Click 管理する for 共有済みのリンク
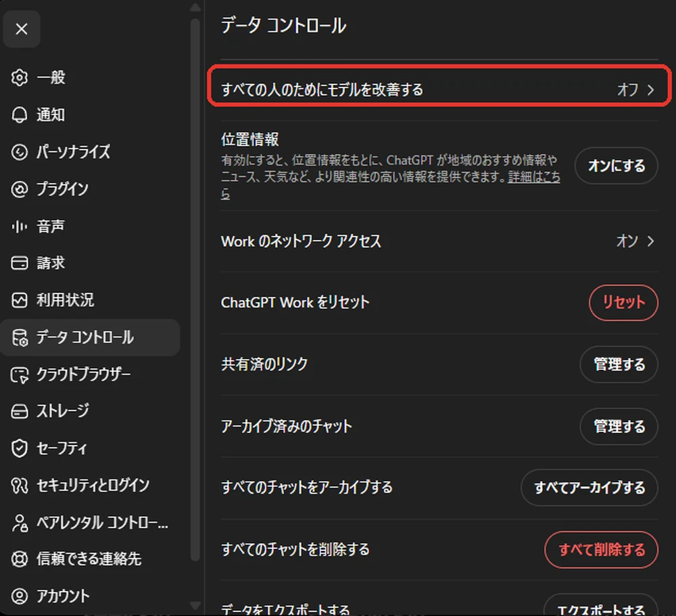This screenshot has height=616, width=676. pos(619,364)
